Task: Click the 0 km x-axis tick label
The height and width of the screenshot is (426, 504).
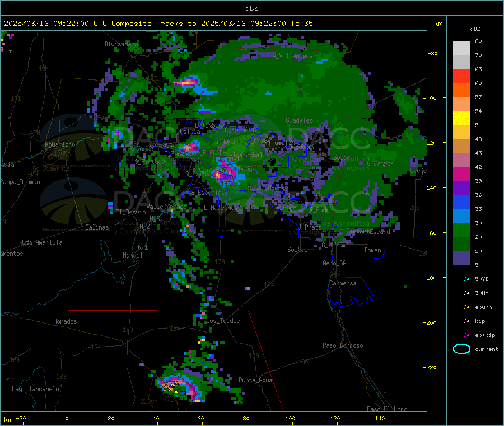Action: pyautogui.click(x=67, y=418)
